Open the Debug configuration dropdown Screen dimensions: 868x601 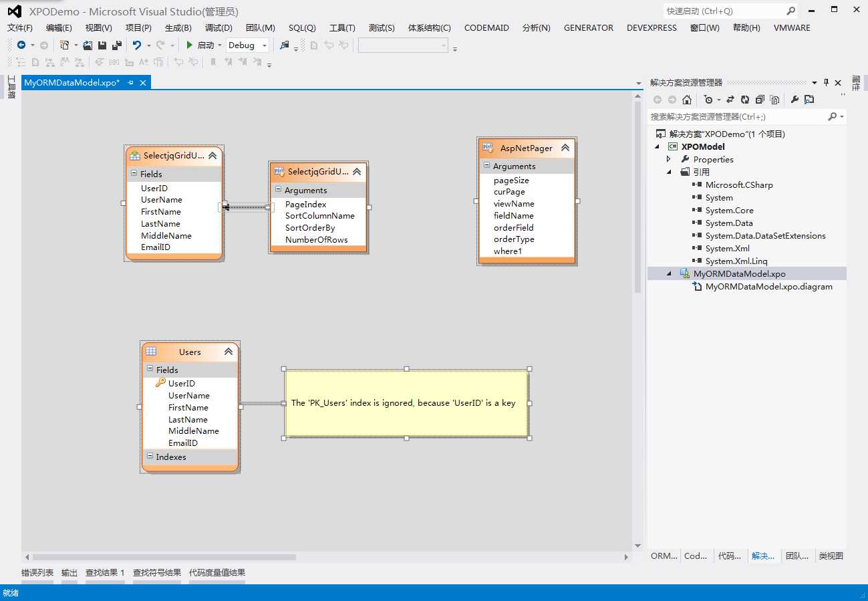tap(265, 45)
